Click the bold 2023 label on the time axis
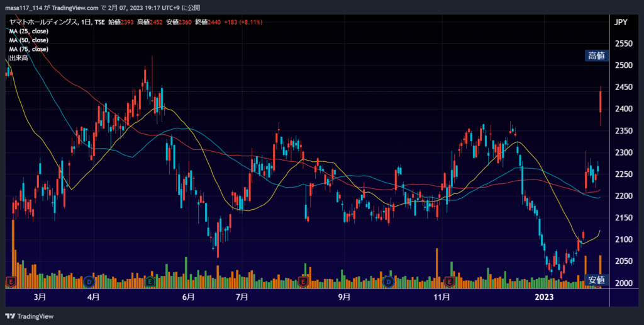 click(x=543, y=297)
